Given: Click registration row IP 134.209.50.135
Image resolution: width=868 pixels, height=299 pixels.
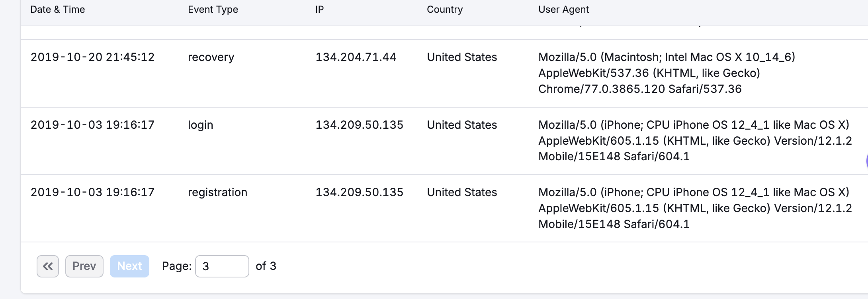Looking at the screenshot, I should pyautogui.click(x=359, y=192).
